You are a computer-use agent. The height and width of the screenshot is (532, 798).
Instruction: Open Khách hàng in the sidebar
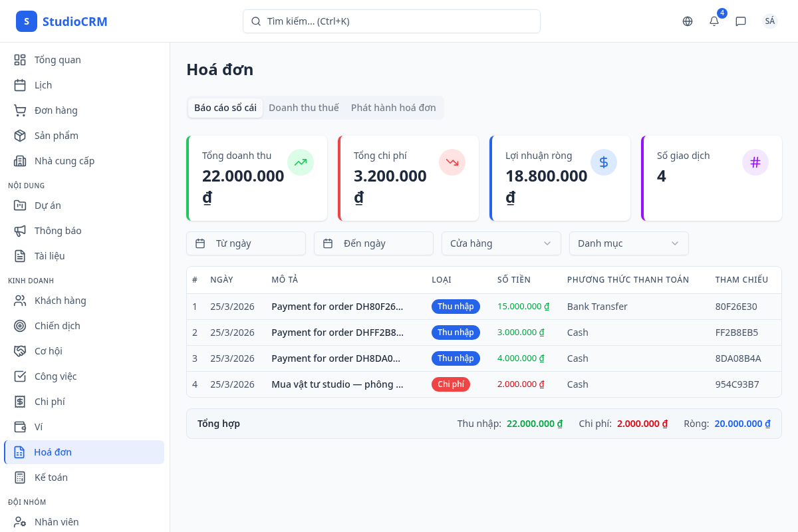coord(61,301)
